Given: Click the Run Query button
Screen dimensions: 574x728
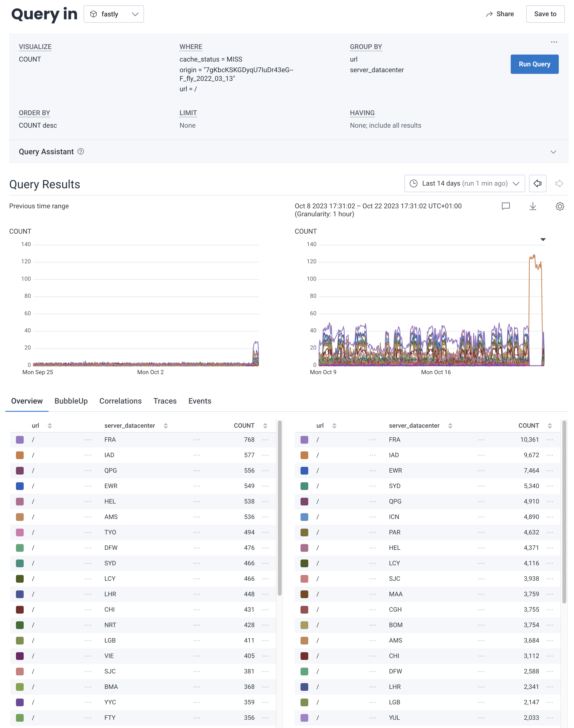Looking at the screenshot, I should [534, 64].
